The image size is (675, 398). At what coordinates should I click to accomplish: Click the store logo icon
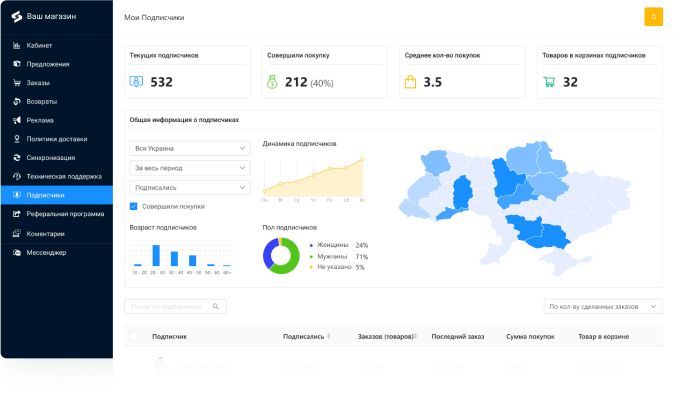17,16
